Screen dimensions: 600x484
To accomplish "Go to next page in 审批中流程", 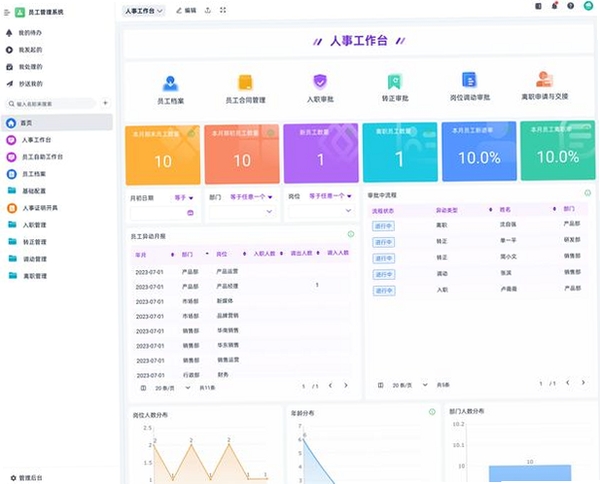I will [x=583, y=382].
